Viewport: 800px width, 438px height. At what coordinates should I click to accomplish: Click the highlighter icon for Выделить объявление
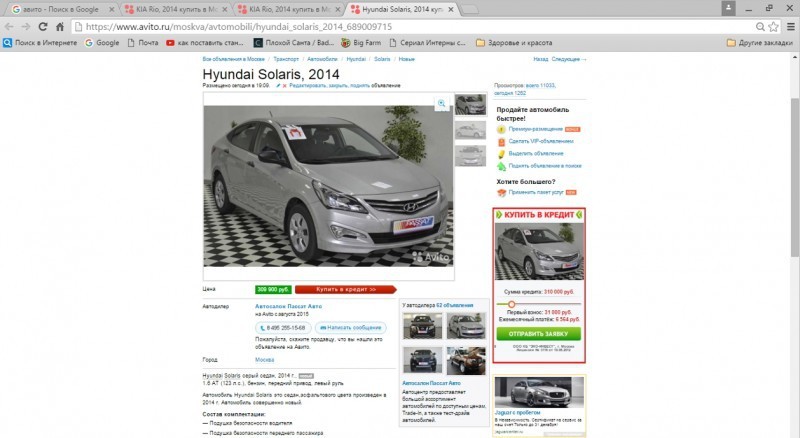click(502, 154)
